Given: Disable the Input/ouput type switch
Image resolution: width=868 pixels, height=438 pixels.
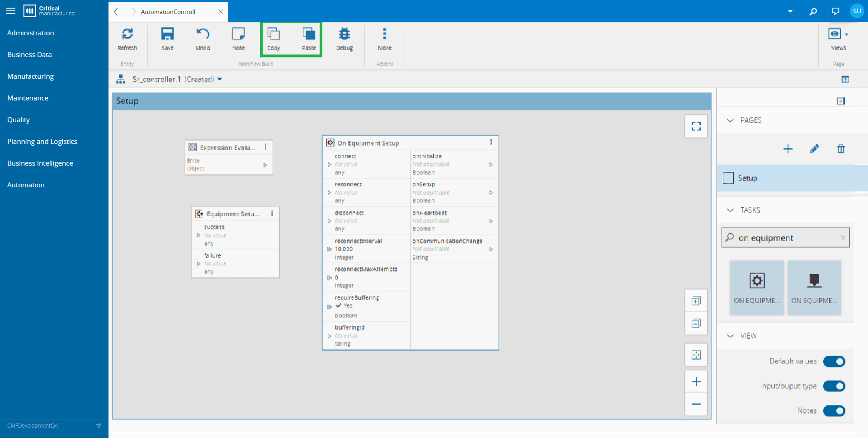Looking at the screenshot, I should (834, 386).
